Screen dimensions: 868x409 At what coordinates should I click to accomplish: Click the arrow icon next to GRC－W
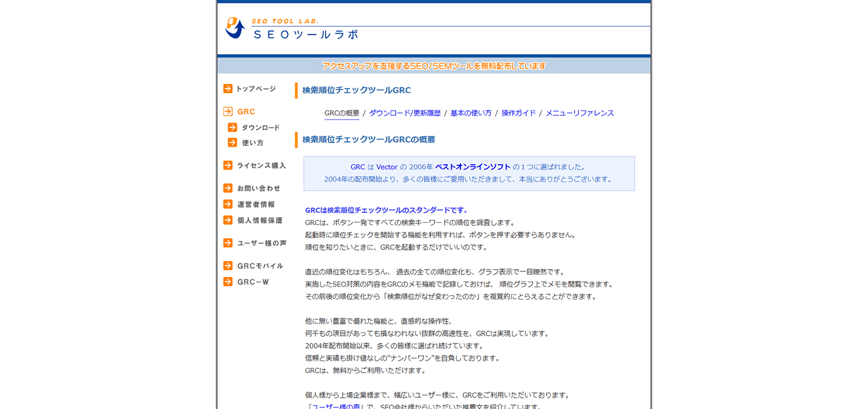click(228, 282)
